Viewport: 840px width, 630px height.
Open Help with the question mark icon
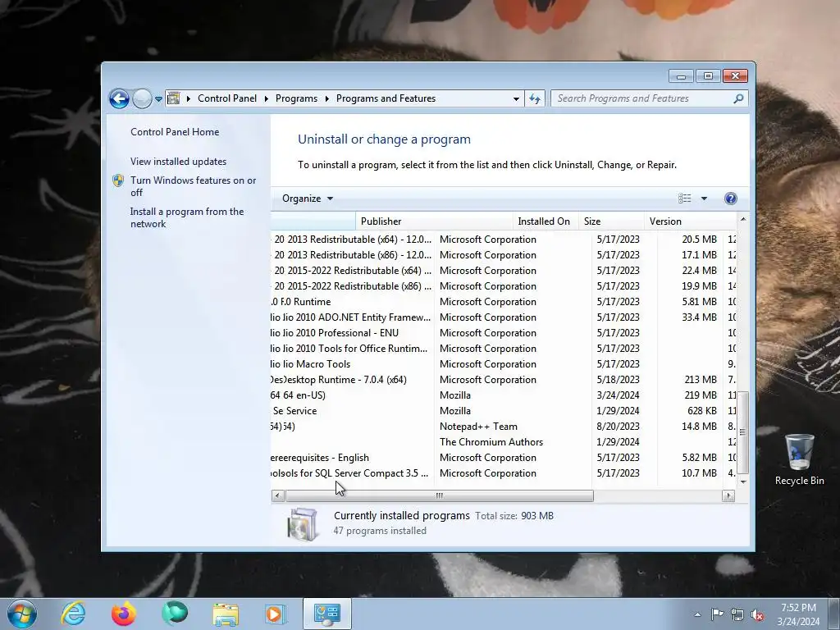pos(730,199)
